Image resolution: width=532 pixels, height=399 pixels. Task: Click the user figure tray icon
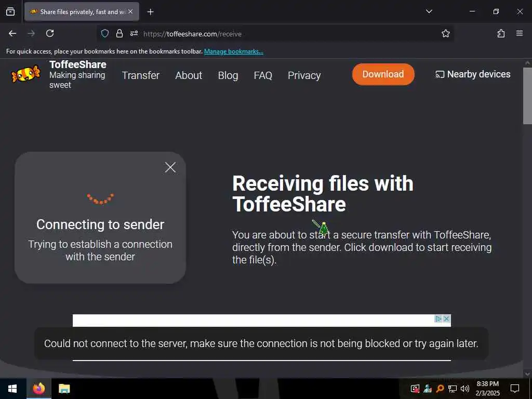coord(428,389)
